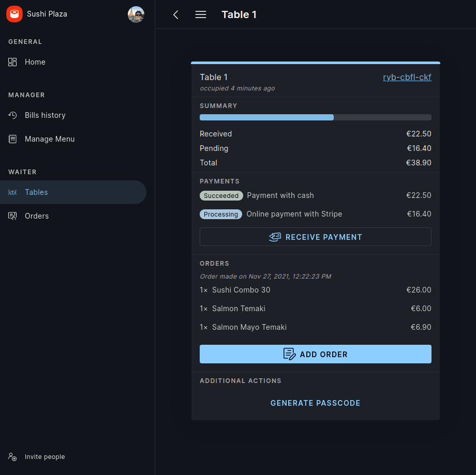Click Generate Passcode
Image resolution: width=476 pixels, height=475 pixels.
(316, 403)
